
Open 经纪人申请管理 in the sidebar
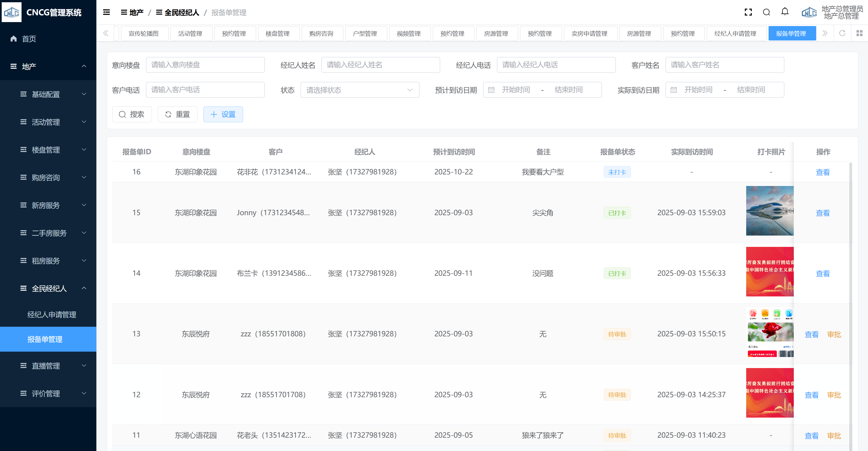click(52, 315)
